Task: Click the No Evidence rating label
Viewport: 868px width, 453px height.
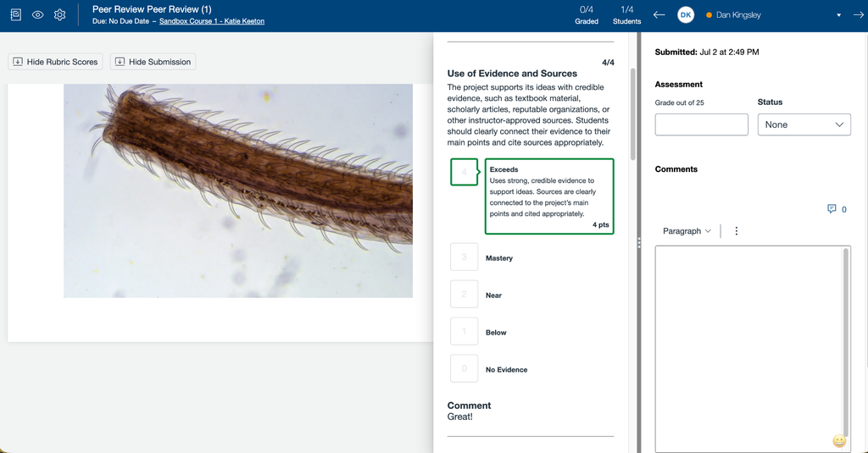Action: click(x=507, y=369)
